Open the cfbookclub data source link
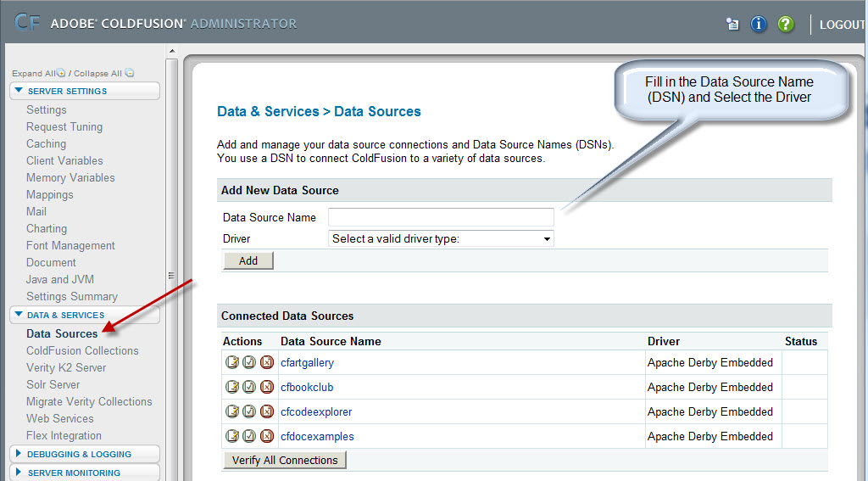 pos(307,387)
